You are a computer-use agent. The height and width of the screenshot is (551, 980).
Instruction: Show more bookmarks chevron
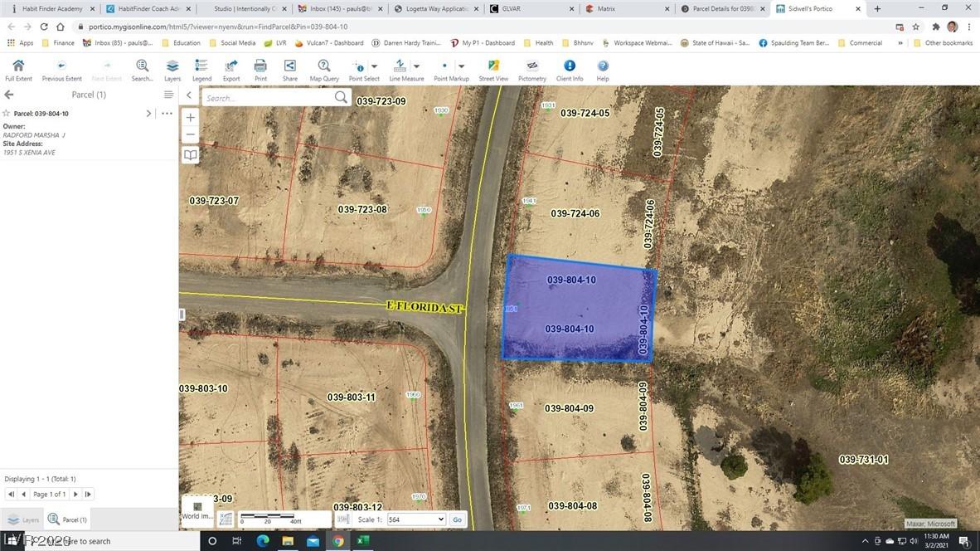pyautogui.click(x=900, y=43)
